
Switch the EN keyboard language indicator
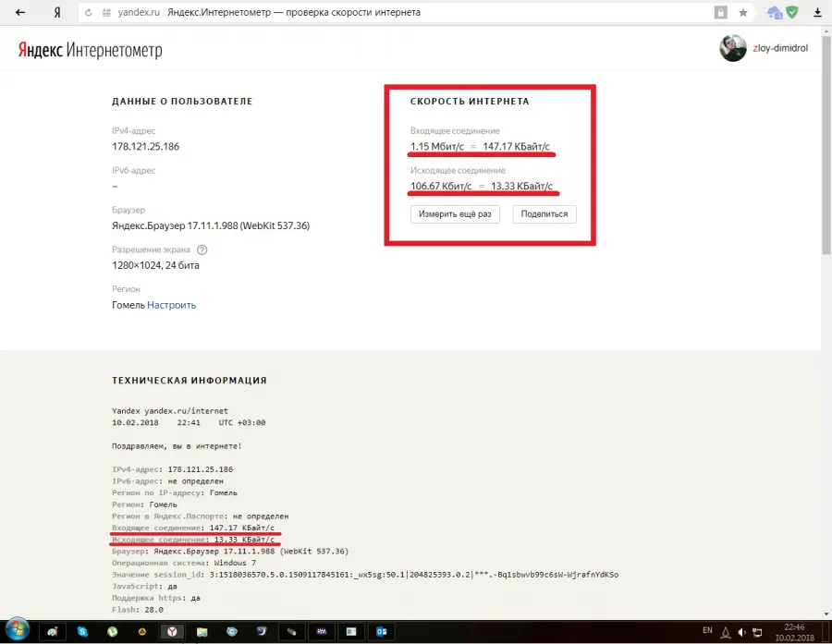[707, 631]
